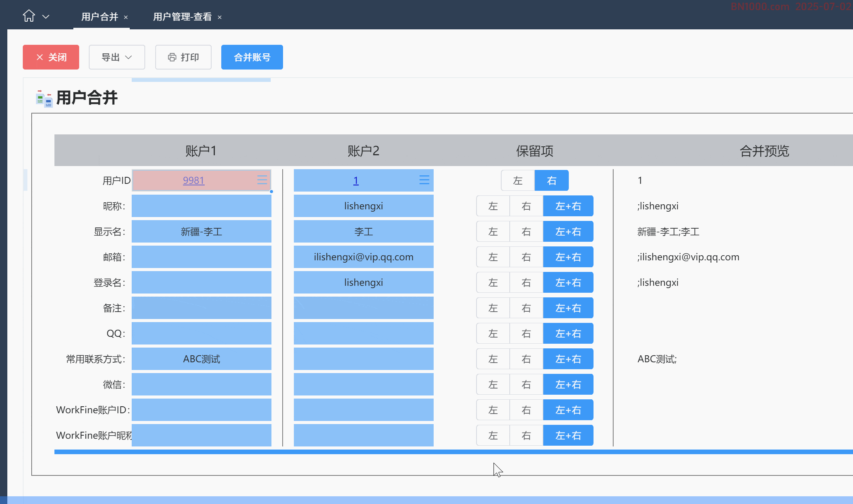Select 左 for 昵称 row
Screen dimensions: 853x504
pyautogui.click(x=493, y=206)
